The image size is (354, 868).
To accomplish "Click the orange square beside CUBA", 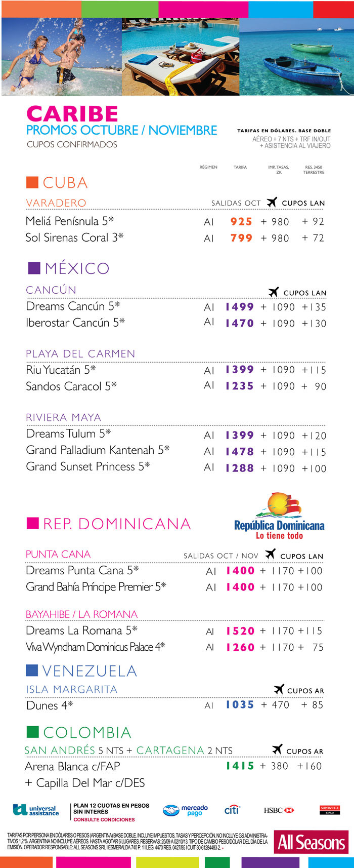I will (x=32, y=182).
